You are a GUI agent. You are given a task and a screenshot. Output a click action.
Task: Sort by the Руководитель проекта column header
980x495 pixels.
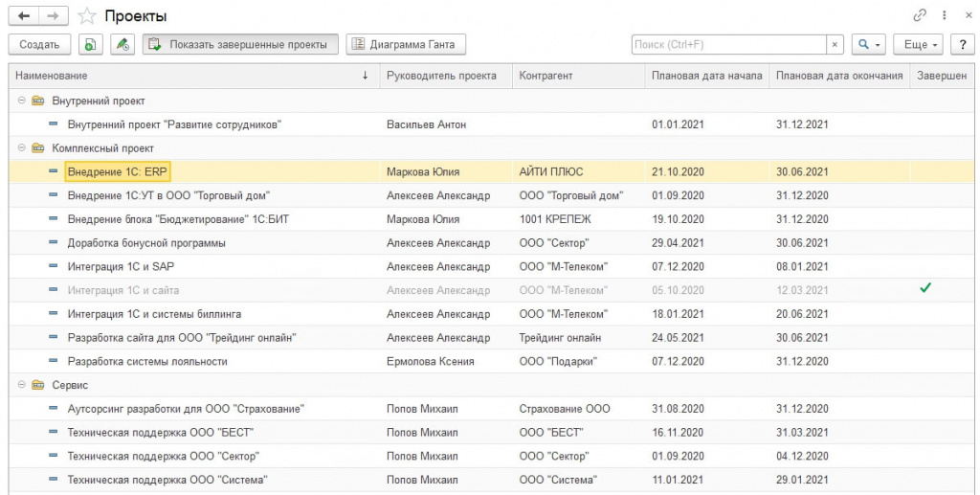(441, 76)
